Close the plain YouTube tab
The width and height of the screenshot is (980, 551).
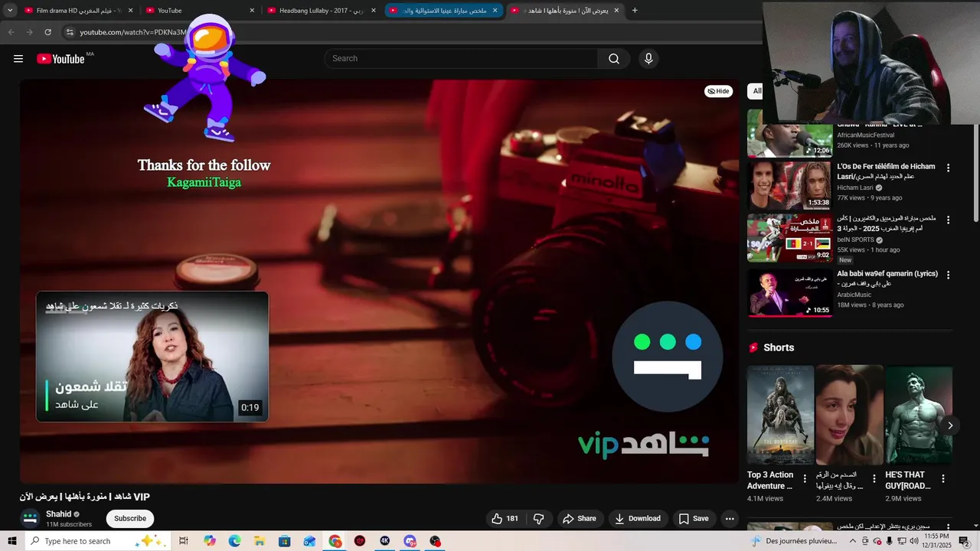point(252,11)
